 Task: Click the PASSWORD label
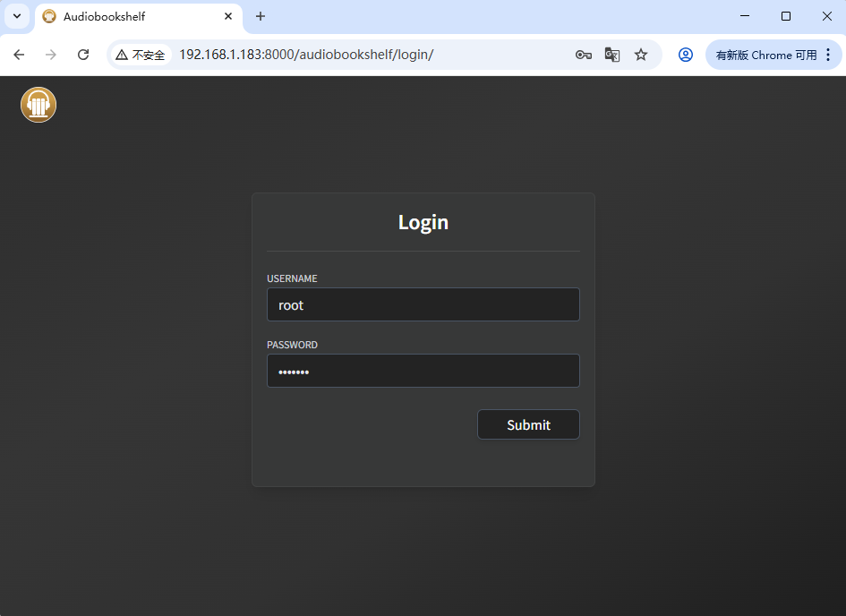tap(292, 345)
